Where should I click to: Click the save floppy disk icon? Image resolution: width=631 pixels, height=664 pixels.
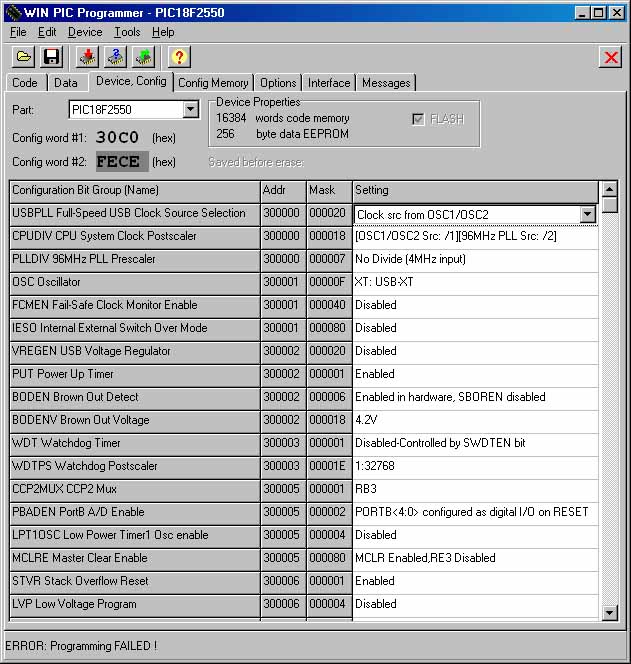tap(51, 57)
